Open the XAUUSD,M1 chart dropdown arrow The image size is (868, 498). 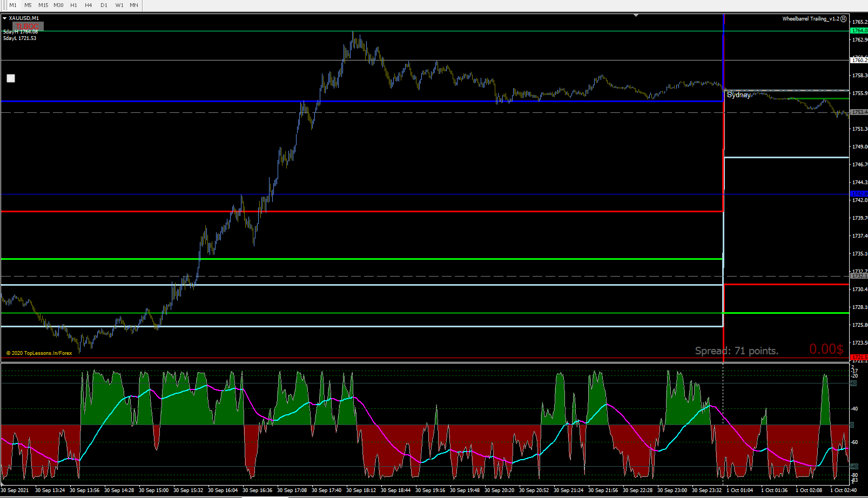(5, 18)
